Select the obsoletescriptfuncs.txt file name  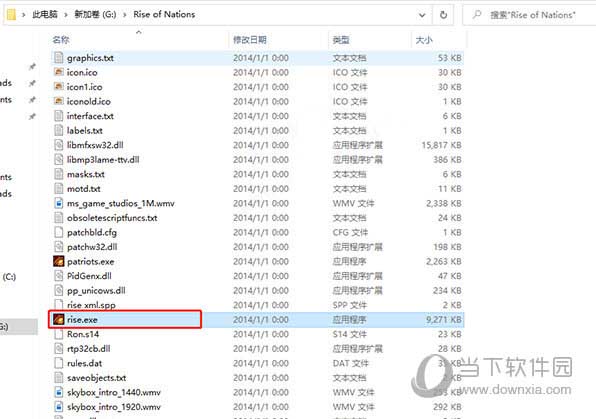(x=112, y=217)
